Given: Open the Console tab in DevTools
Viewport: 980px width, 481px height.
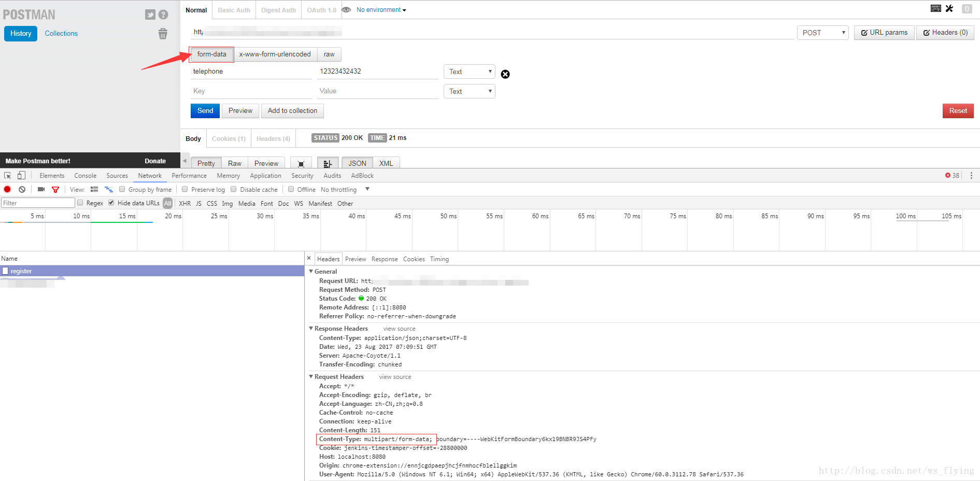Looking at the screenshot, I should [86, 176].
